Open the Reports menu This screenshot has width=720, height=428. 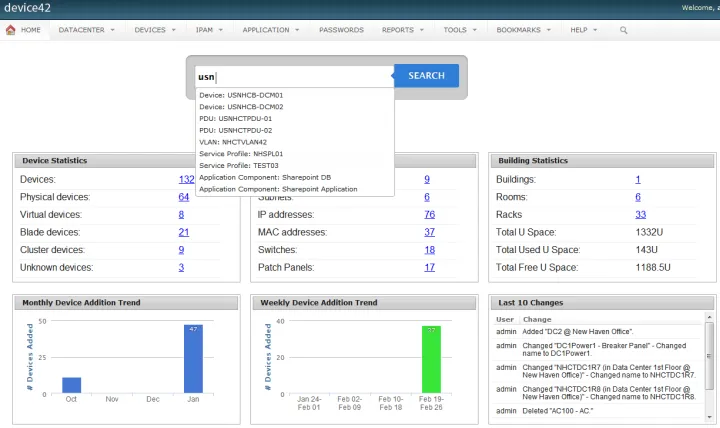(403, 30)
